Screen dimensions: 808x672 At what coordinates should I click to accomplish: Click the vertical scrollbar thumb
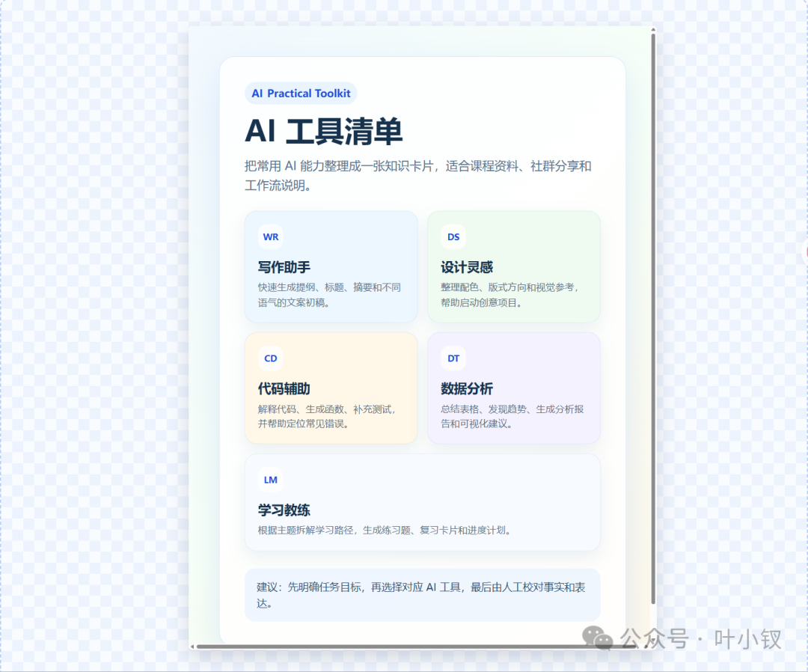[x=653, y=319]
